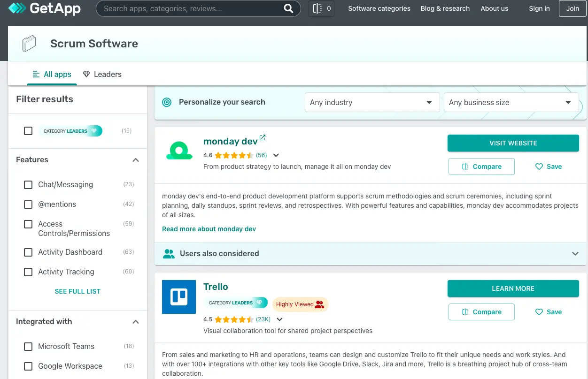Open the Any business size dropdown
This screenshot has width=588, height=379.
510,102
